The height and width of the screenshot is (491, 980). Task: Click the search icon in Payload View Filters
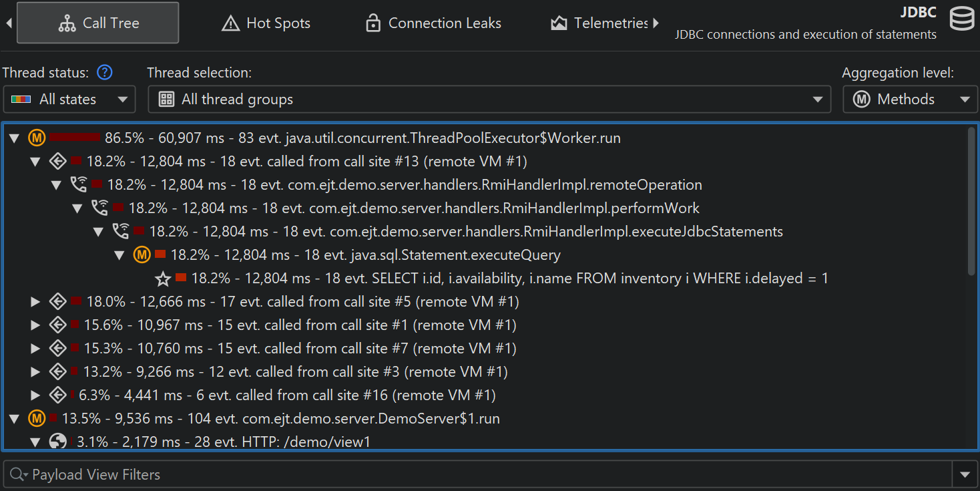17,475
